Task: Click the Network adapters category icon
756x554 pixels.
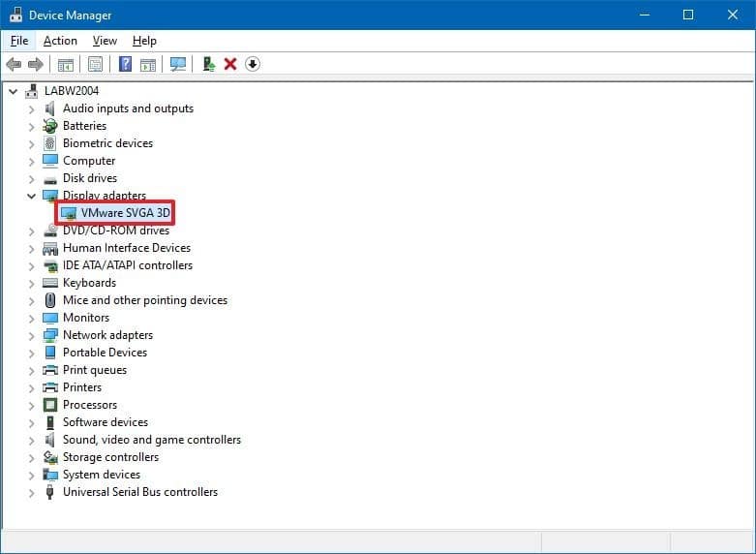Action: (50, 335)
